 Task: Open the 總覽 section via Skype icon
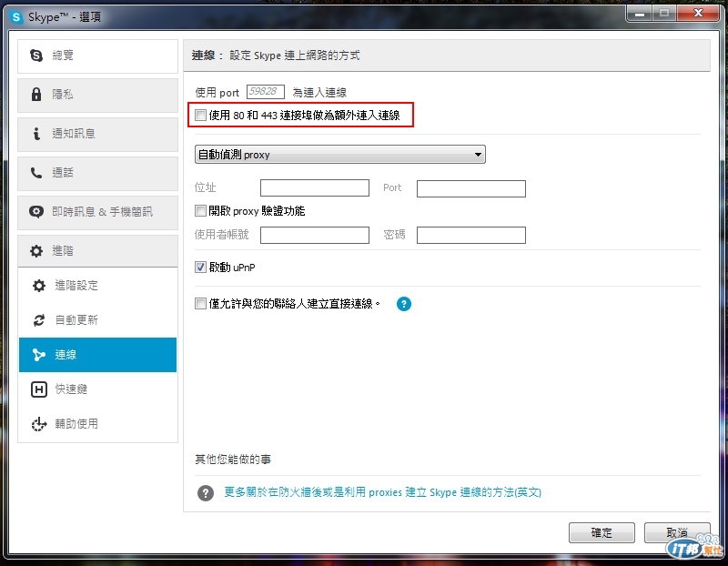pyautogui.click(x=36, y=56)
